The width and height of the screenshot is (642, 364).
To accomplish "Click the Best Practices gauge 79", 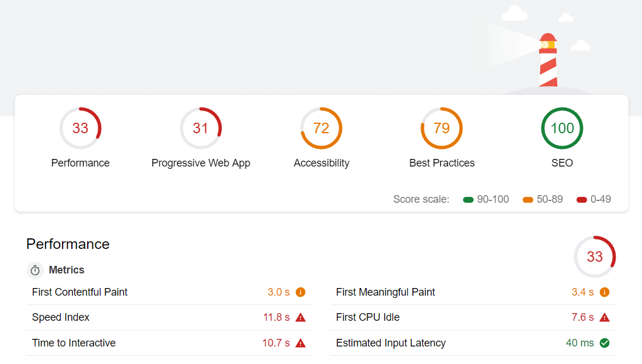I will click(x=441, y=128).
